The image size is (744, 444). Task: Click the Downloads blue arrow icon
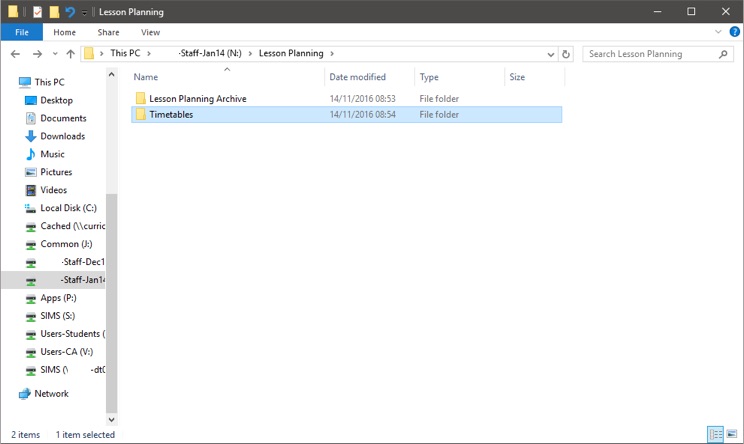point(30,136)
